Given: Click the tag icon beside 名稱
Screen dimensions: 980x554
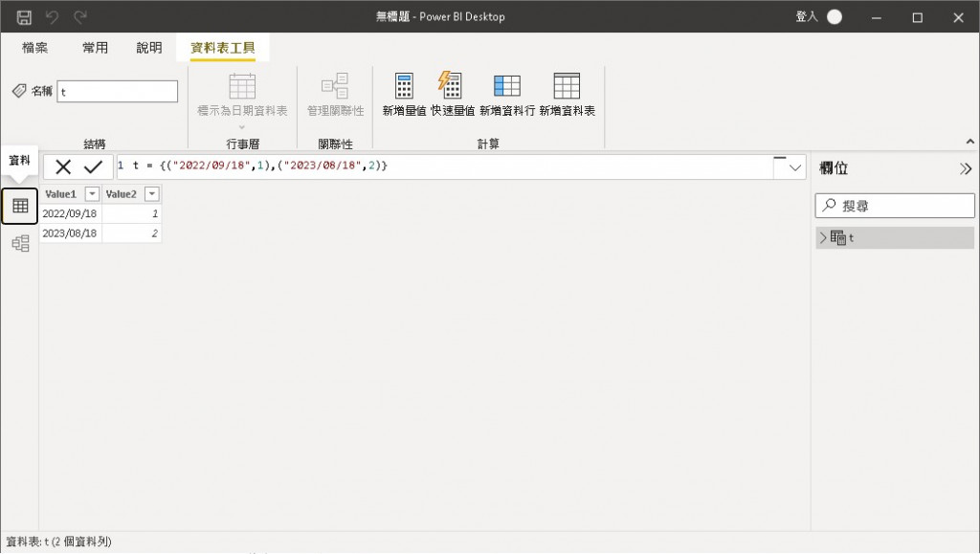Looking at the screenshot, I should click(19, 91).
